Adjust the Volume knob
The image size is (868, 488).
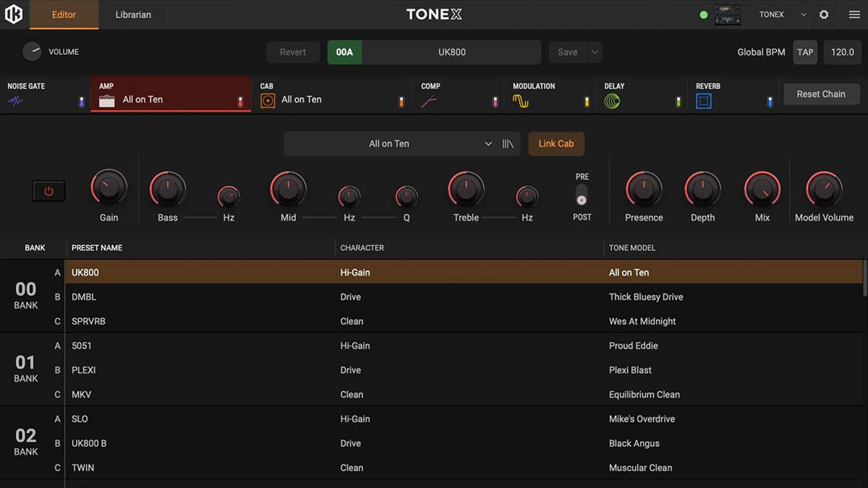tap(33, 51)
